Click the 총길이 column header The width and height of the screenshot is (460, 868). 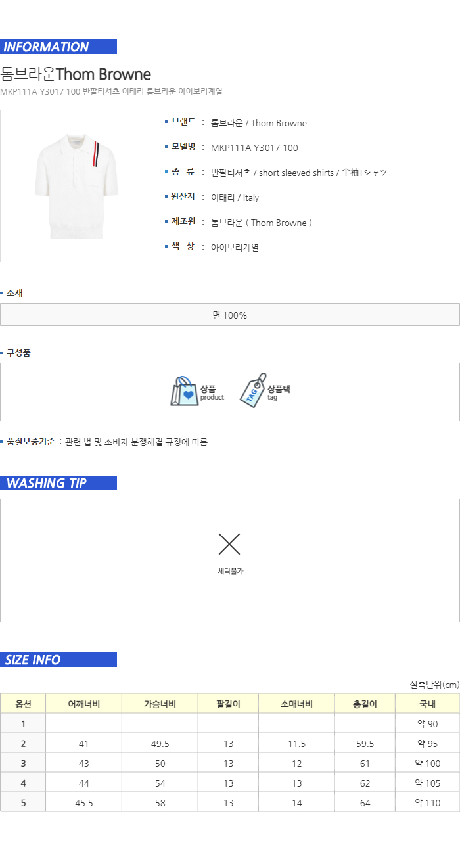tap(365, 704)
